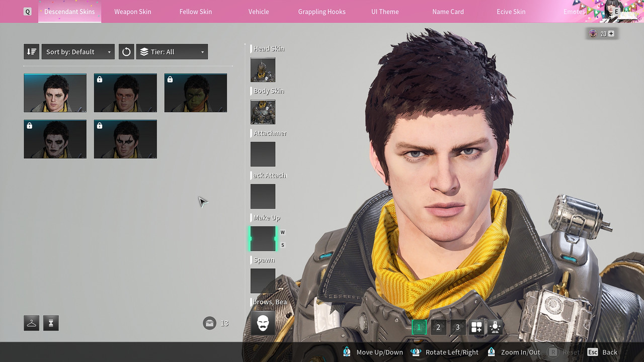Click the purple currency coin icon
Viewport: 644px width, 362px height.
coord(593,34)
